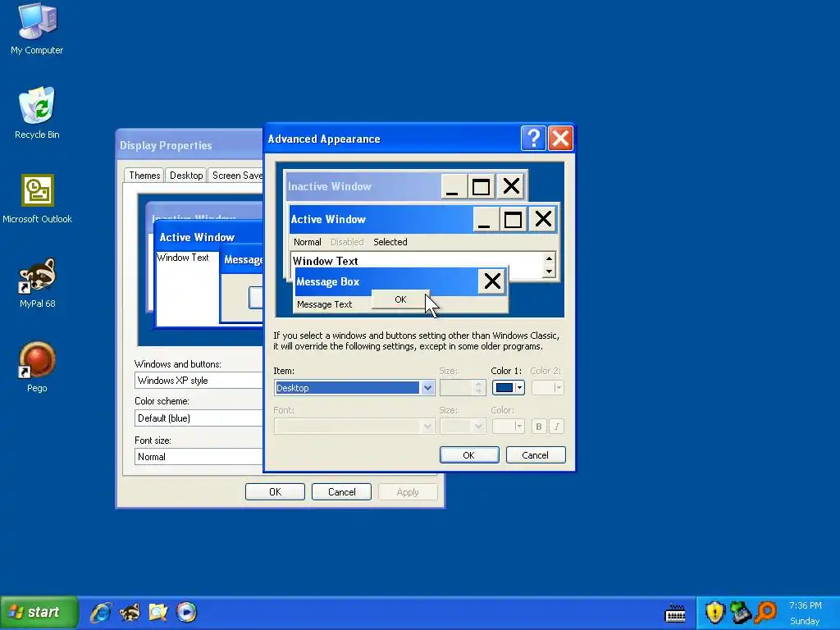This screenshot has height=630, width=840.
Task: Click the help question mark button
Action: (533, 138)
